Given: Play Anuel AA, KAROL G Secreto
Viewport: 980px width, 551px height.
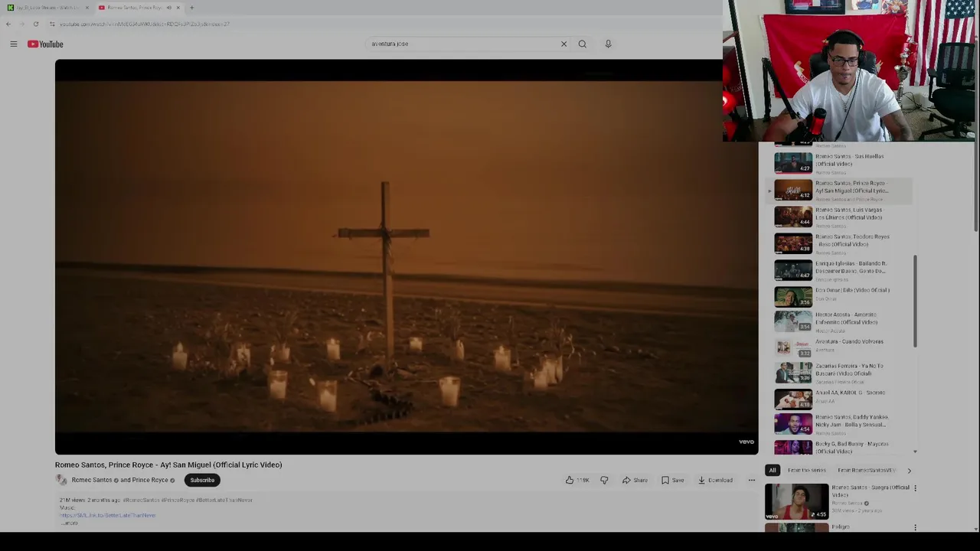Looking at the screenshot, I should 839,398.
